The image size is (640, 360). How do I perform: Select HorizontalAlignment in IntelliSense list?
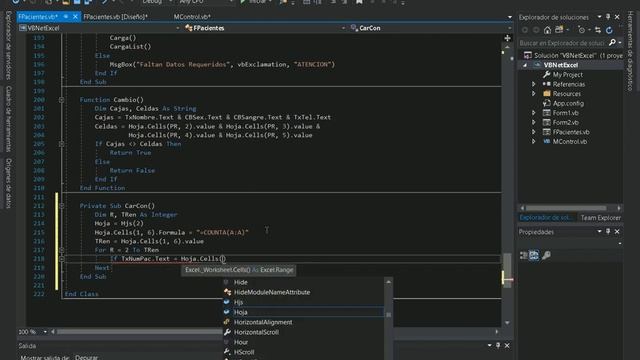point(304,322)
